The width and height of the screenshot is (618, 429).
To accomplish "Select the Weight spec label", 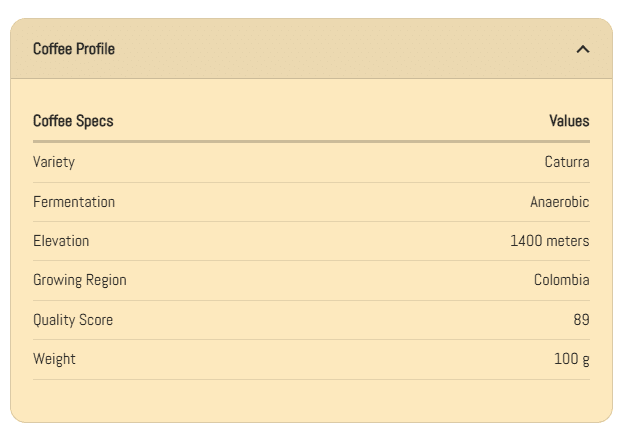I will [54, 359].
